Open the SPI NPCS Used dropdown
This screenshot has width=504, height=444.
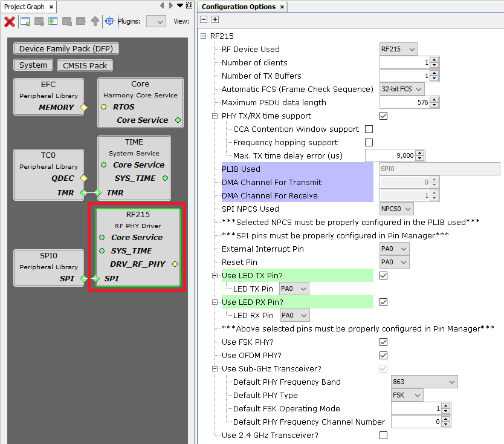[396, 209]
